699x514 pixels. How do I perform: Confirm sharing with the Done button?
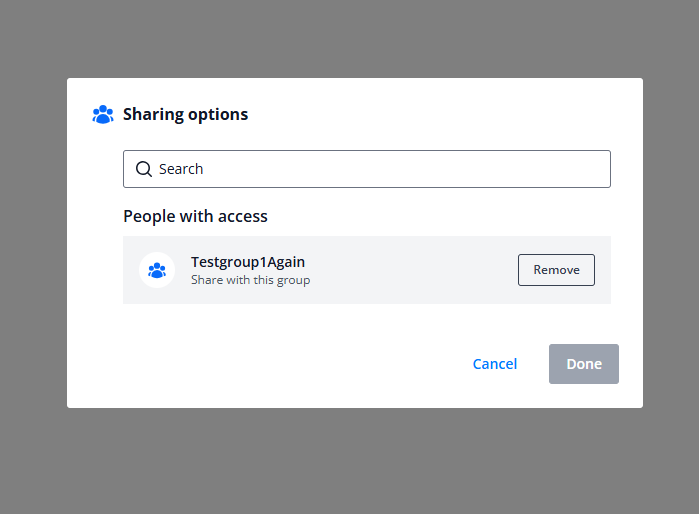tap(584, 364)
